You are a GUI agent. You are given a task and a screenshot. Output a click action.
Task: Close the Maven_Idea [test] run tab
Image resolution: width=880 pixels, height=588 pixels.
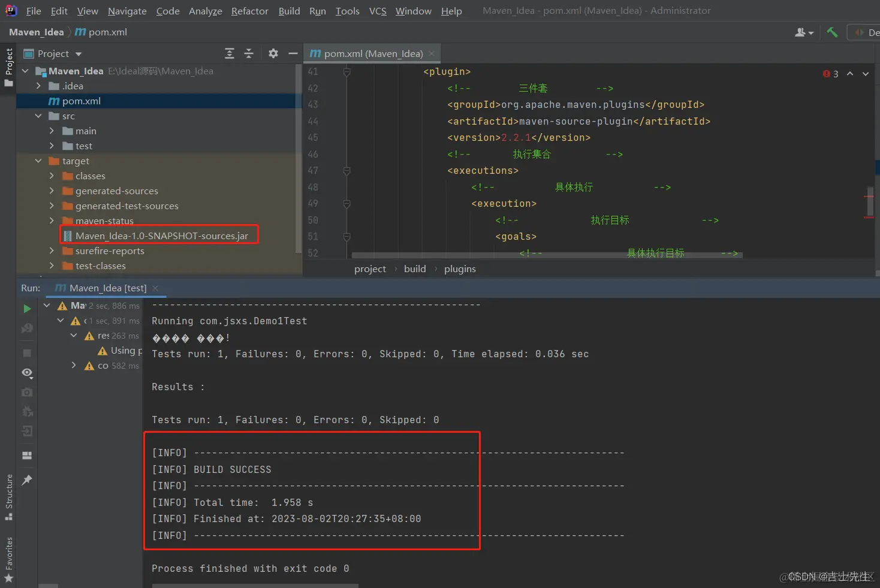click(x=155, y=288)
